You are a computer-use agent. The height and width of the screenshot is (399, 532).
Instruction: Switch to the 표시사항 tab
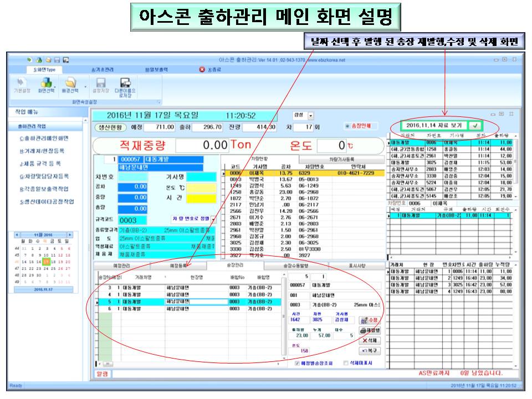357,265
